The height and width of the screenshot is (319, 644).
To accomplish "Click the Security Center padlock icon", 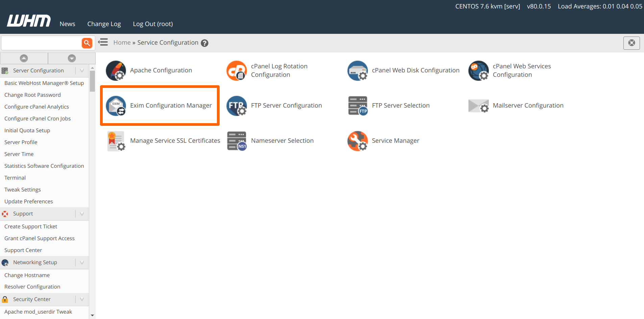I will click(x=5, y=299).
